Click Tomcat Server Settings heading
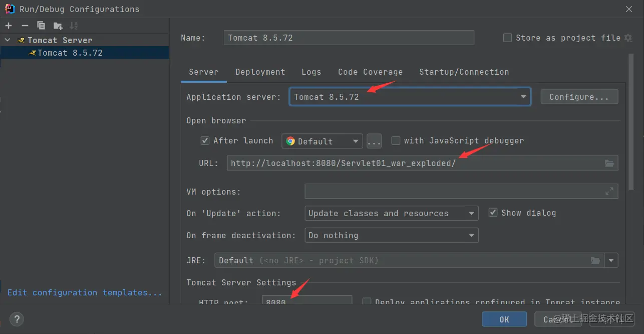644x334 pixels. 241,282
